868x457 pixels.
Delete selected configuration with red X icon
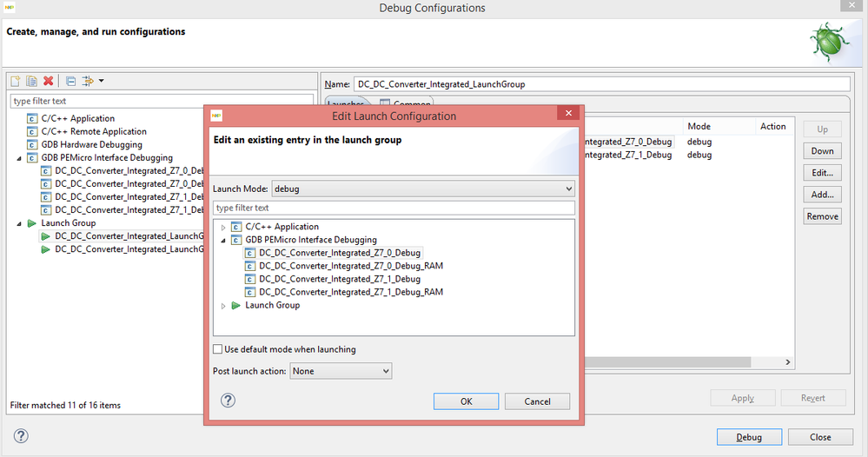[48, 81]
